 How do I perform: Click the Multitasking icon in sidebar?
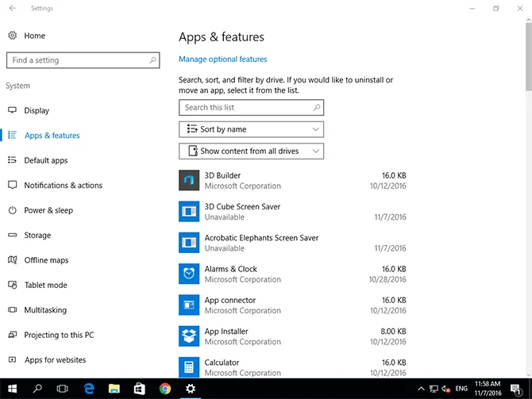pos(12,310)
